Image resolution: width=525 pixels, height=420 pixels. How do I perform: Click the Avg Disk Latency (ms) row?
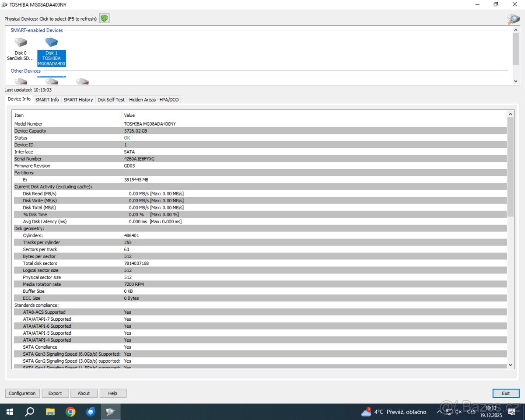pyautogui.click(x=260, y=221)
